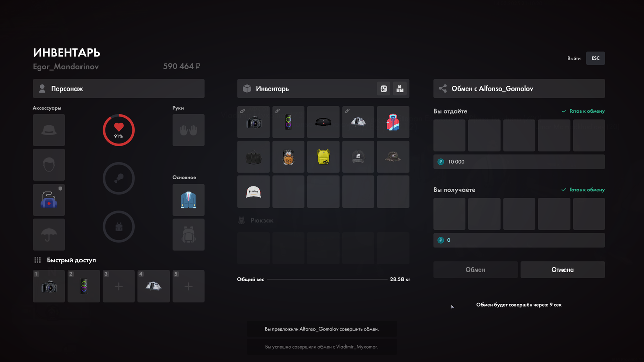Click the 'Основное' label
This screenshot has height=362, width=644.
click(x=184, y=177)
